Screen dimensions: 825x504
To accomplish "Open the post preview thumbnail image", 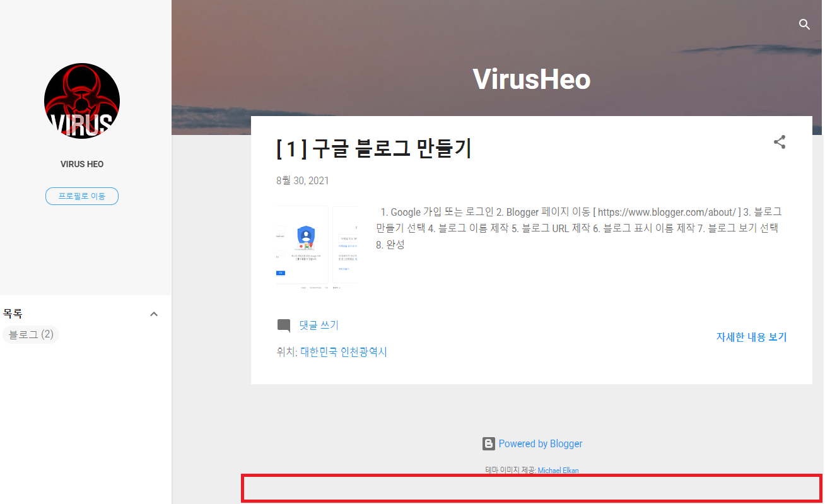I will point(317,248).
